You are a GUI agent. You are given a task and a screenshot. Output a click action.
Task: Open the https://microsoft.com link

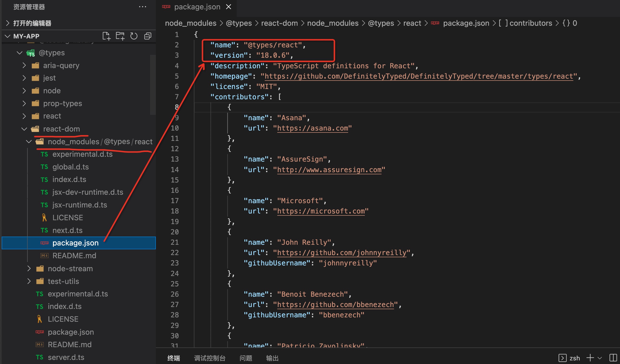tap(321, 211)
